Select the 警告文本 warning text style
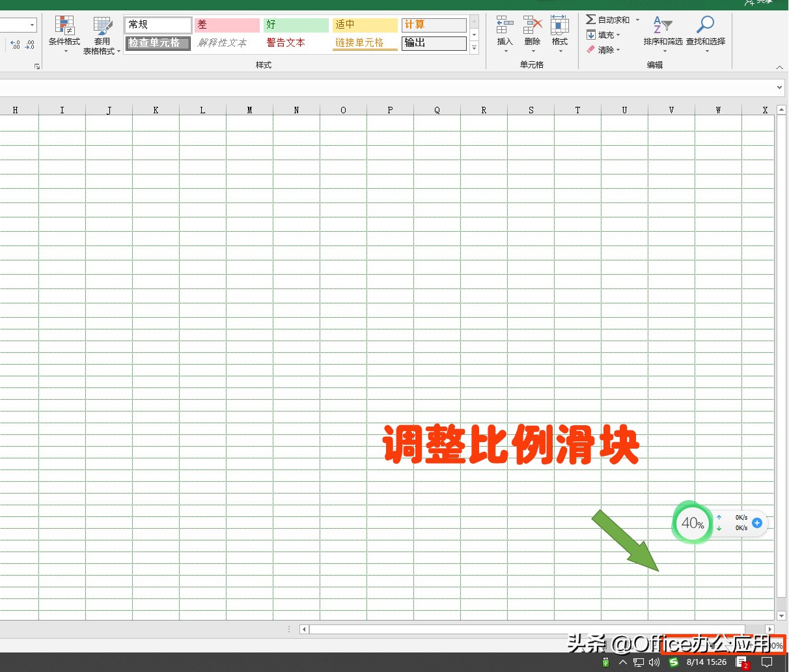Viewport: 789px width, 672px height. coord(285,43)
